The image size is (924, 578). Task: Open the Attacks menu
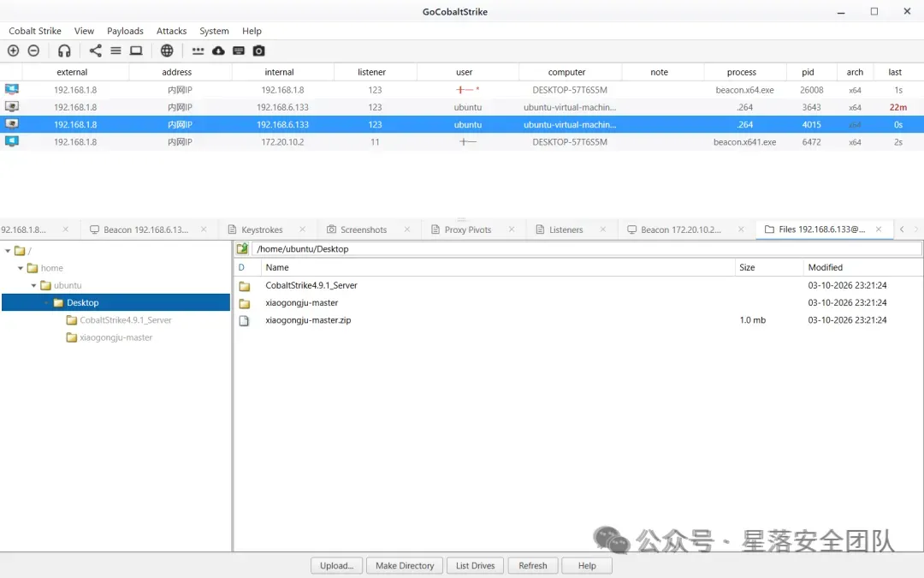click(x=171, y=31)
